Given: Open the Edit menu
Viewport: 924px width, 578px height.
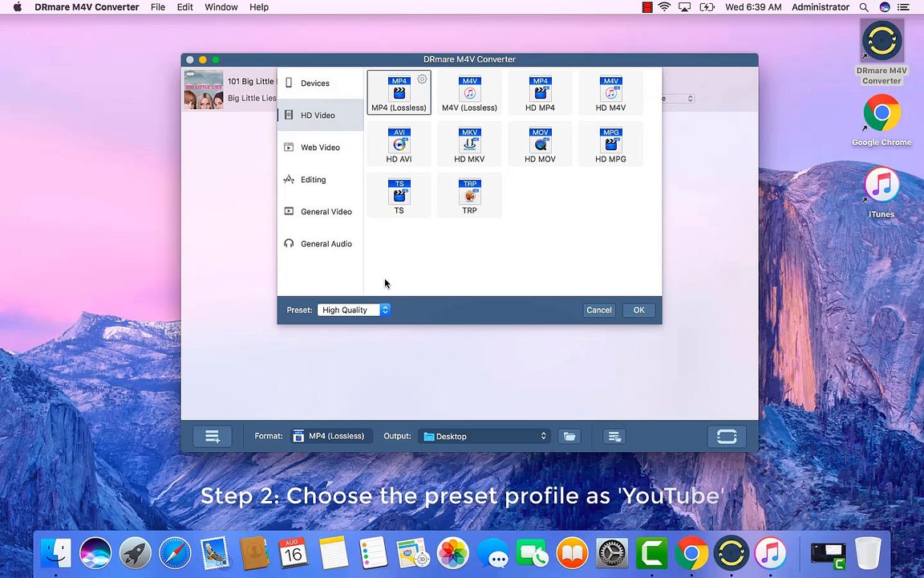Looking at the screenshot, I should coord(185,7).
